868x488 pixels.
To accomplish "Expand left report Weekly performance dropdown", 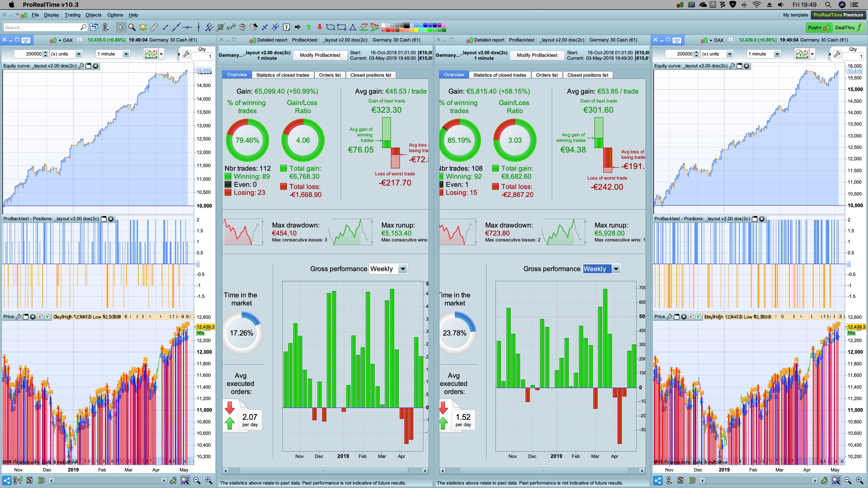I will [403, 269].
